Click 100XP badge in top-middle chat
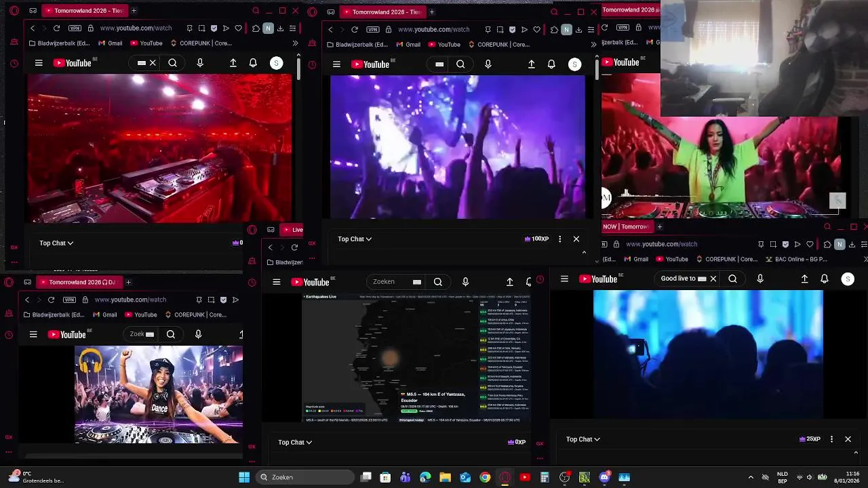Viewport: 868px width, 488px height. pos(536,239)
